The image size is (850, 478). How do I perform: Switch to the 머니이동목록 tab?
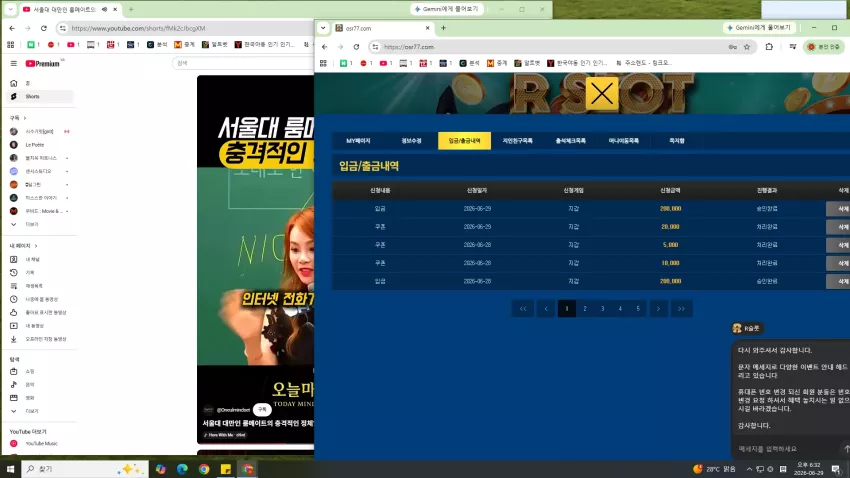(624, 141)
